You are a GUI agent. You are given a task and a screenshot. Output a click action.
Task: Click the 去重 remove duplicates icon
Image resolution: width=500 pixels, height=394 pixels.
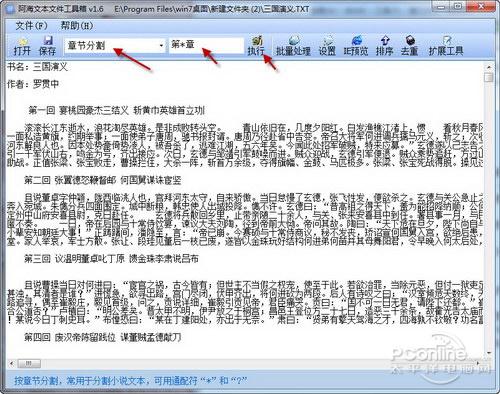click(x=410, y=46)
